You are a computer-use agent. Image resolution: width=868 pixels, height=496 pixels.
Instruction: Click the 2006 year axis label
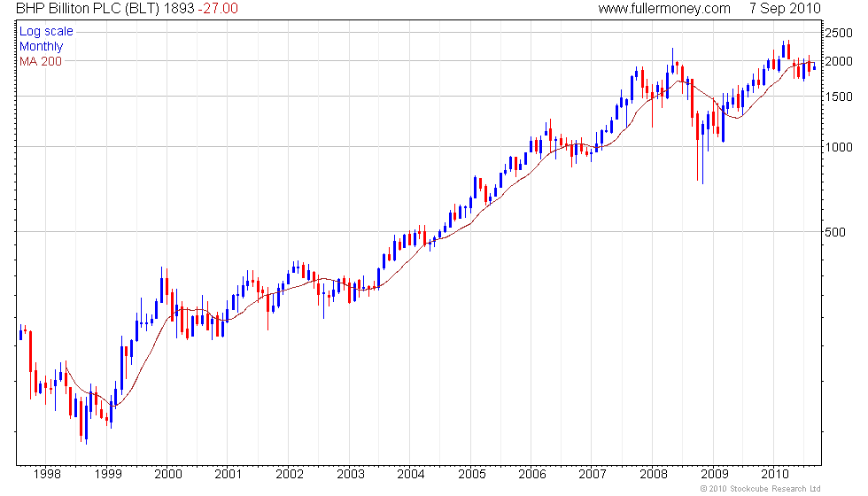(532, 474)
